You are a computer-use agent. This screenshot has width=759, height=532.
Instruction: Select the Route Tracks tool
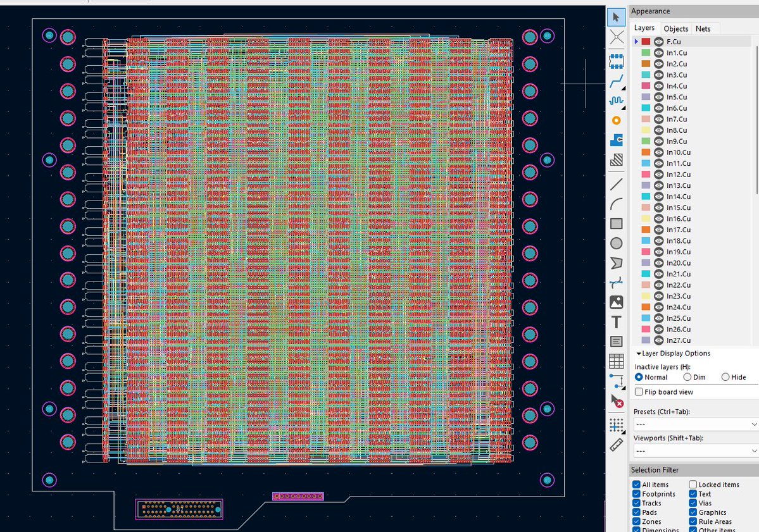(616, 81)
